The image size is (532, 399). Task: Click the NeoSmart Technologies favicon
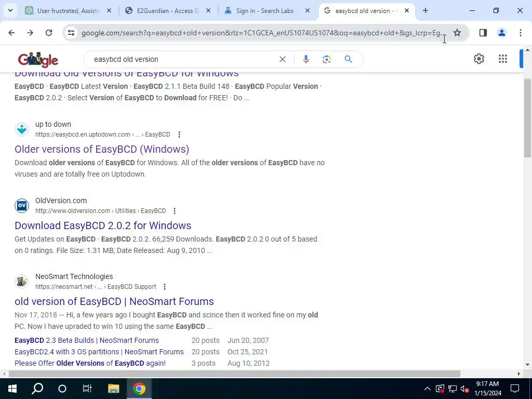click(x=22, y=282)
